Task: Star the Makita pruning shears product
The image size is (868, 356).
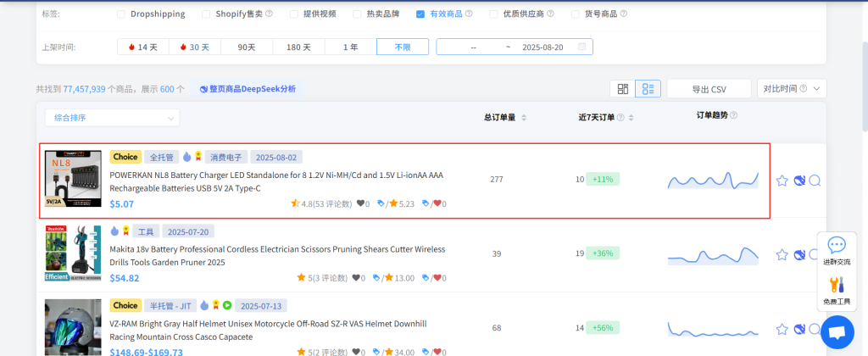Action: pos(782,254)
